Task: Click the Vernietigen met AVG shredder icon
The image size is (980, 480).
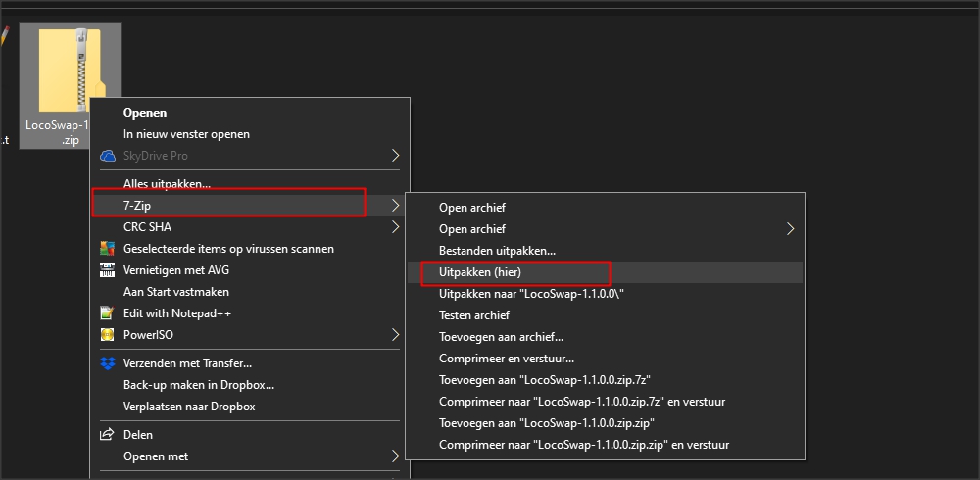Action: pos(108,270)
